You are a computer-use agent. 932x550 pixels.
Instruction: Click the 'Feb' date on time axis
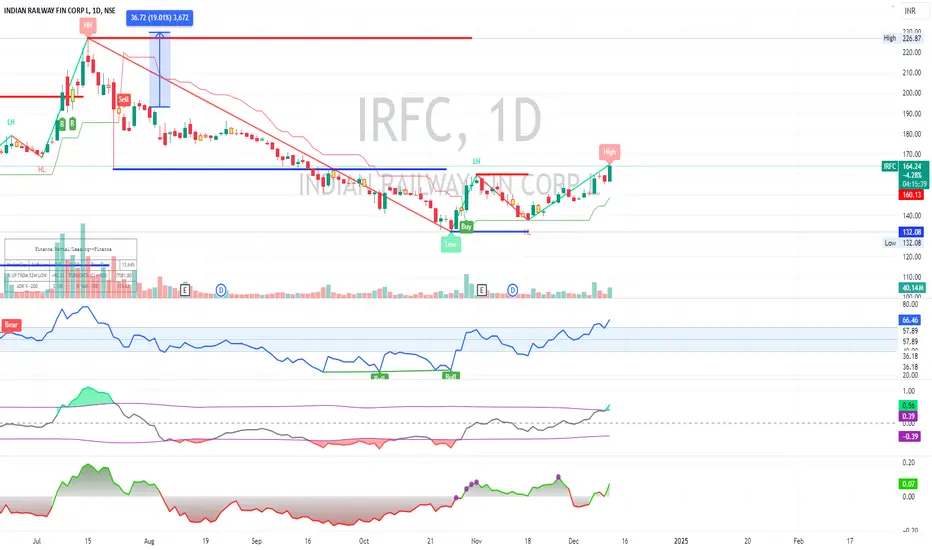[799, 541]
